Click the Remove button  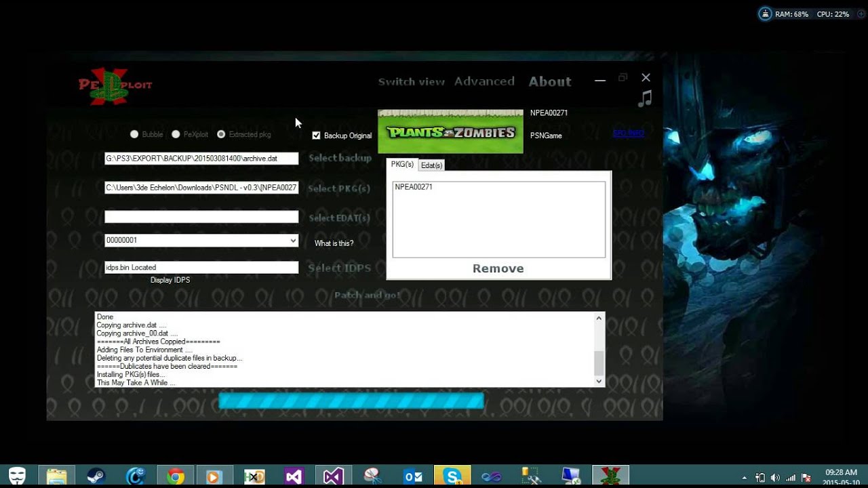[x=498, y=268]
